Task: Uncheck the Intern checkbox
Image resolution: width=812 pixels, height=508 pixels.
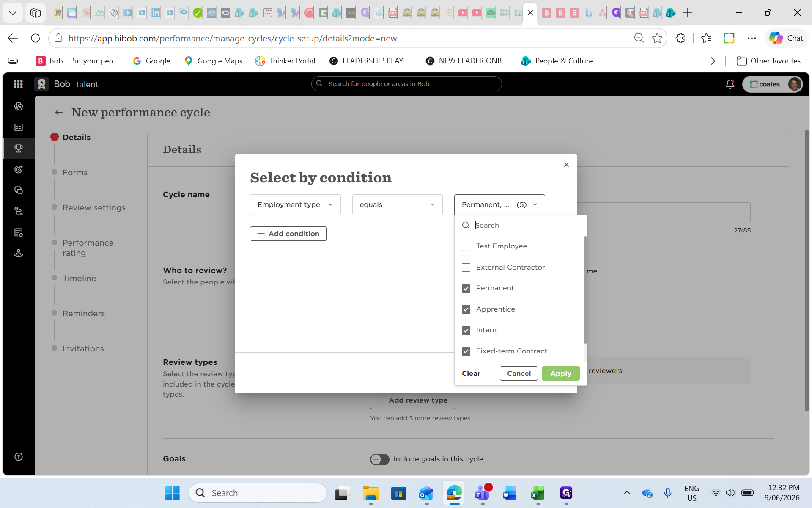Action: pos(466,331)
